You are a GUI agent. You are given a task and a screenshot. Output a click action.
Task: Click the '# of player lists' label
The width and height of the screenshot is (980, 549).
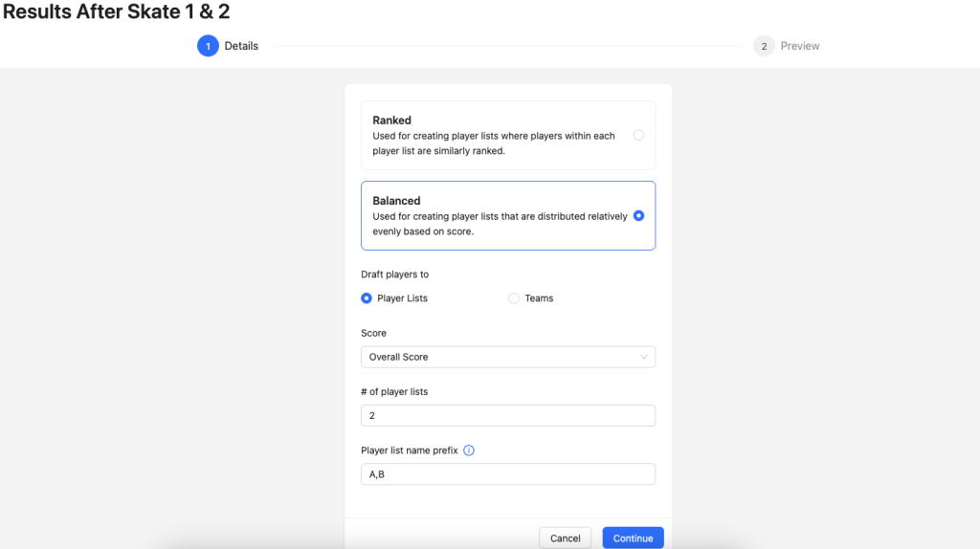click(x=394, y=392)
